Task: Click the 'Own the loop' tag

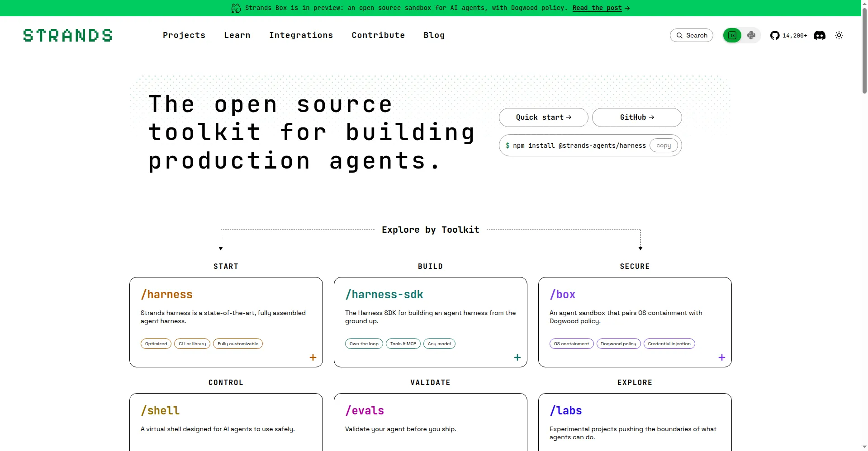Action: pyautogui.click(x=364, y=344)
